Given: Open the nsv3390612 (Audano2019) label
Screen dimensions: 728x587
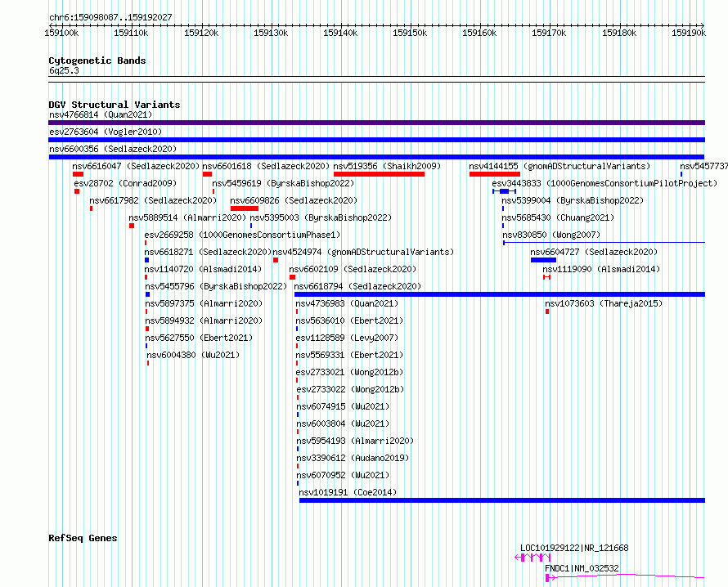Looking at the screenshot, I should click(x=353, y=458).
